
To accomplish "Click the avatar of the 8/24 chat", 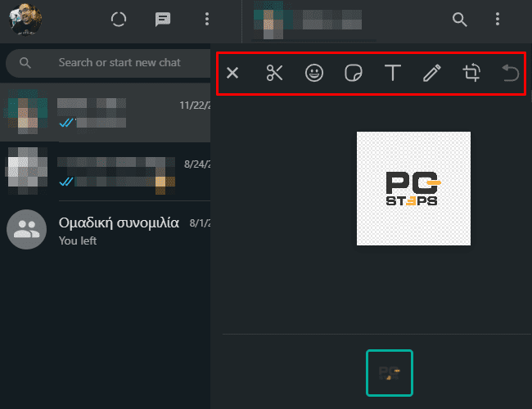I will point(26,171).
